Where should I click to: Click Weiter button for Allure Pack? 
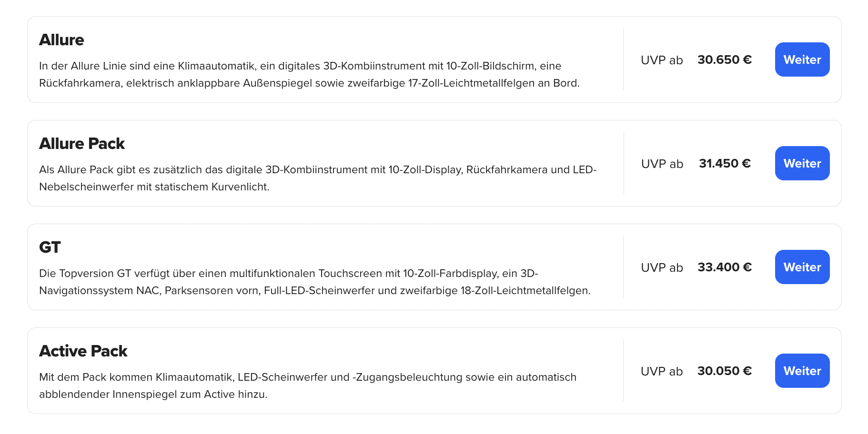(802, 163)
